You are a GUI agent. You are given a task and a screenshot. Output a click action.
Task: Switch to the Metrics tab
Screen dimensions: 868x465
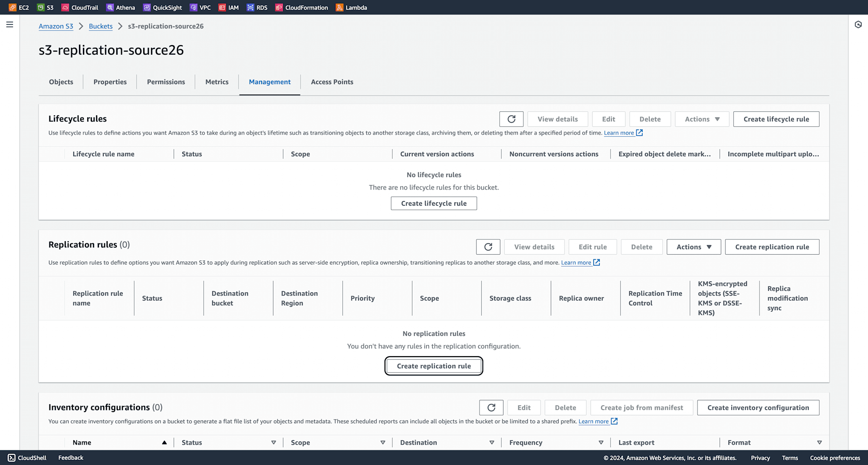point(217,82)
